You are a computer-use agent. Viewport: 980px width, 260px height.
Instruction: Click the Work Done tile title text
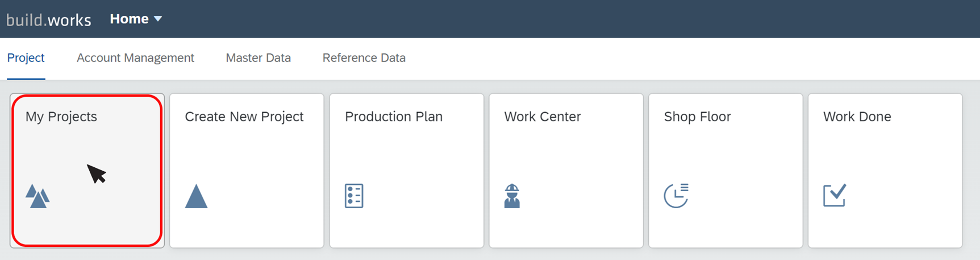(x=857, y=117)
